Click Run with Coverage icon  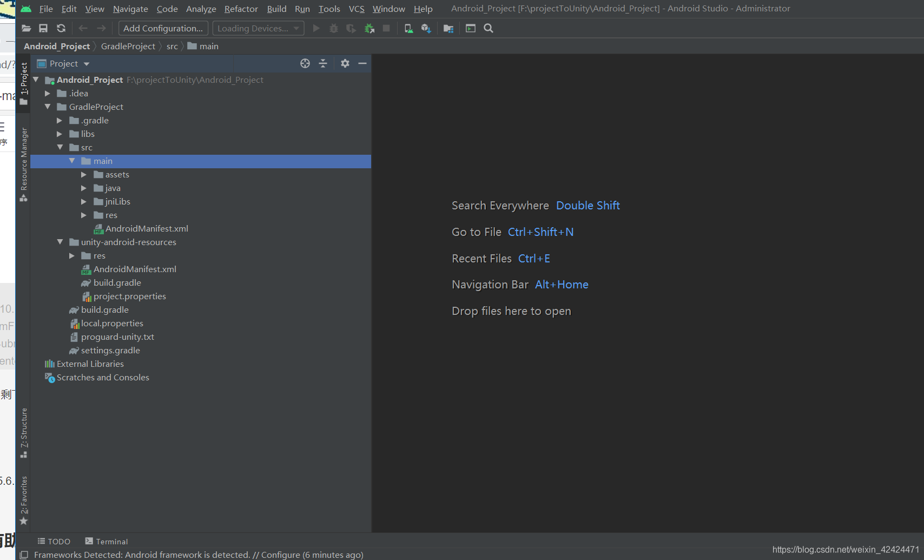(x=351, y=28)
